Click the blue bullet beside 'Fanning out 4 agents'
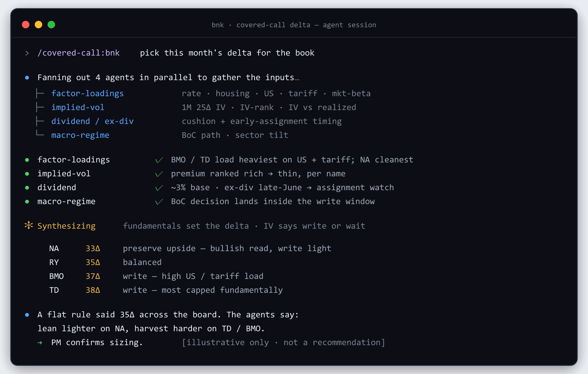 tap(27, 78)
